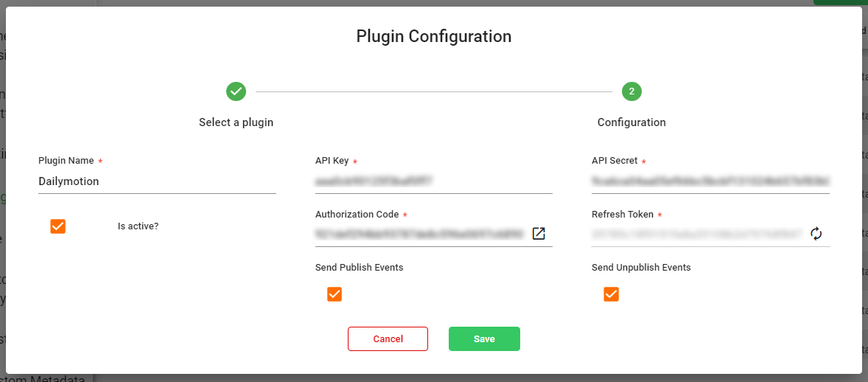Click the Refresh Token regenerate icon

tap(816, 234)
